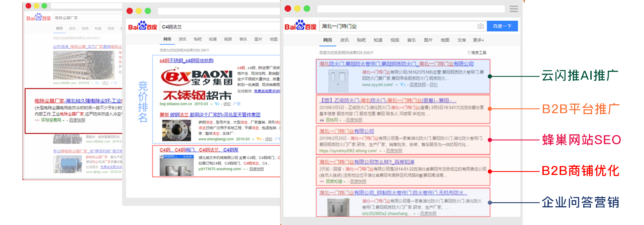This screenshot has width=644, height=225.
Task: Open the 湖北一门特门业有限公司怎么样 百度知道 result
Action: [367, 162]
